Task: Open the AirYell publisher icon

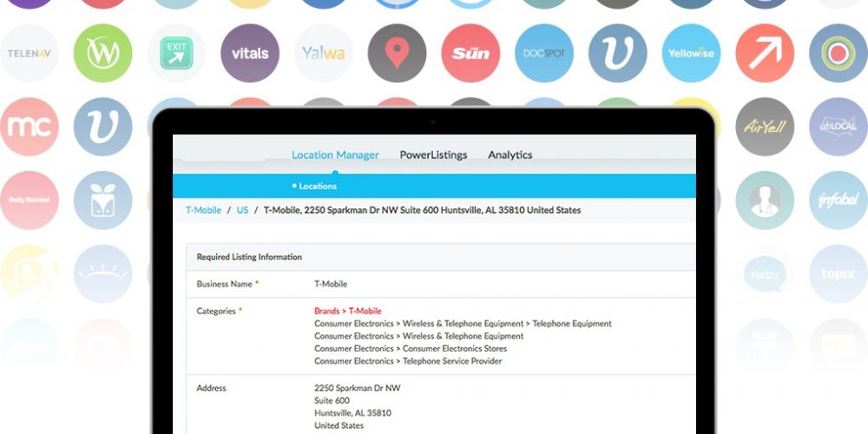Action: pos(765,127)
